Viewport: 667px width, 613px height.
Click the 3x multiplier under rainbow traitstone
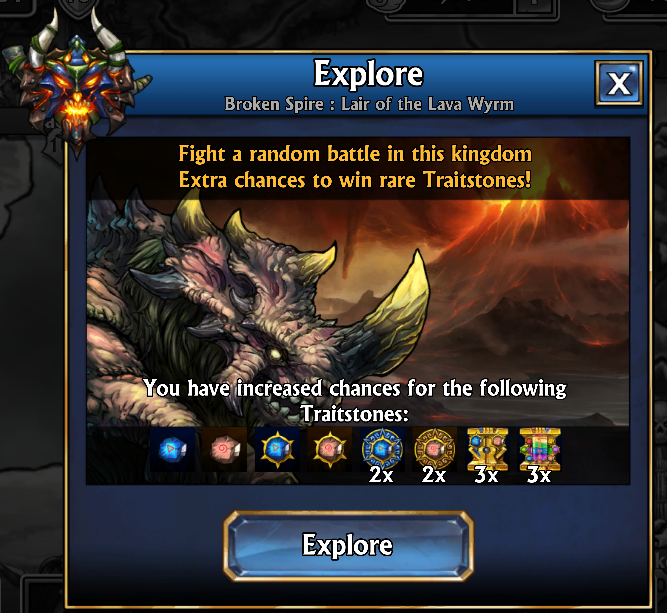tap(539, 475)
